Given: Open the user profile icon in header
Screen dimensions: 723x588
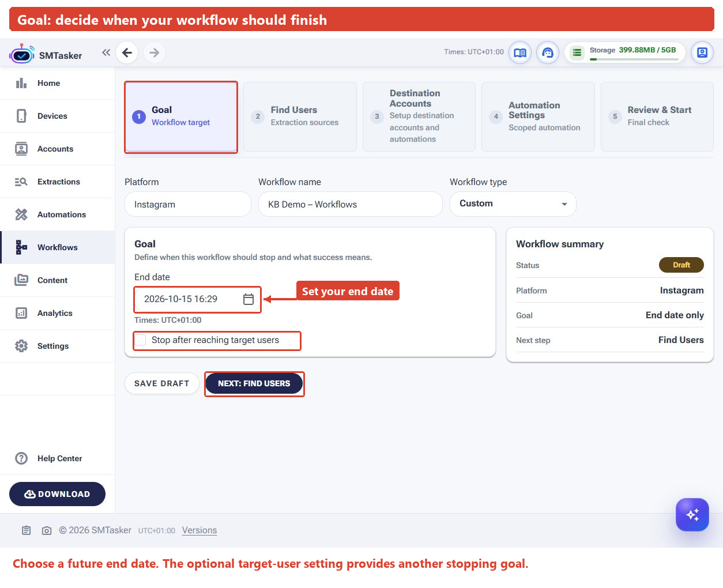Looking at the screenshot, I should [x=702, y=52].
